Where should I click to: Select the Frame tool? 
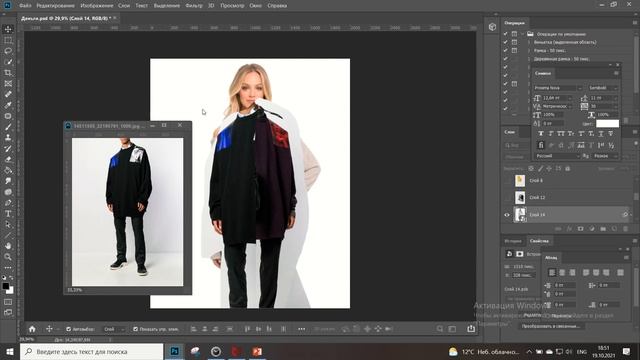click(x=8, y=83)
